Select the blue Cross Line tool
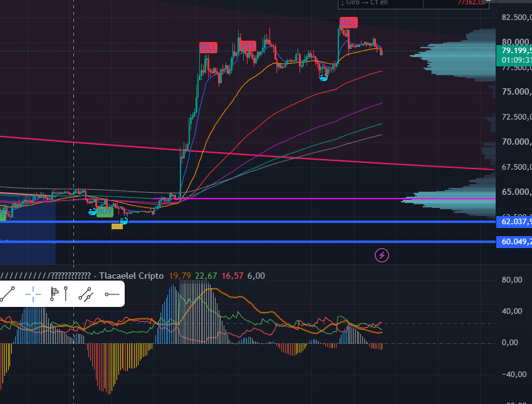Screen dimensions: 532x404 (x=33, y=294)
